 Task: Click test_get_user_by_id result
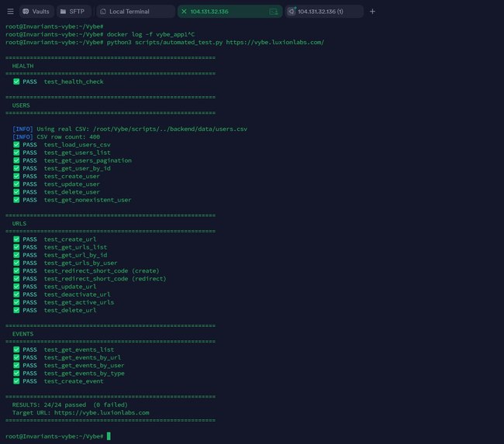[x=62, y=168]
